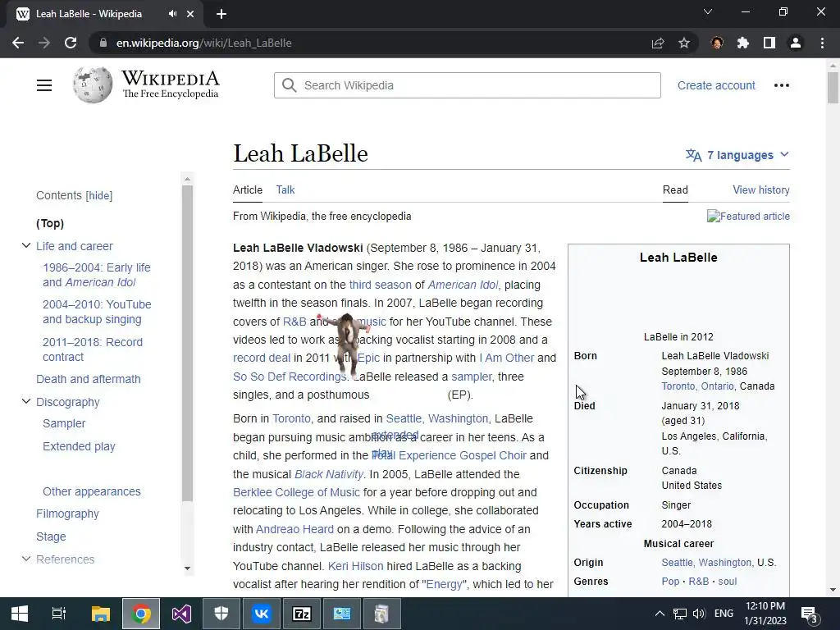Screen dimensions: 840x630
Task: Select the Read tab
Action: pos(675,189)
